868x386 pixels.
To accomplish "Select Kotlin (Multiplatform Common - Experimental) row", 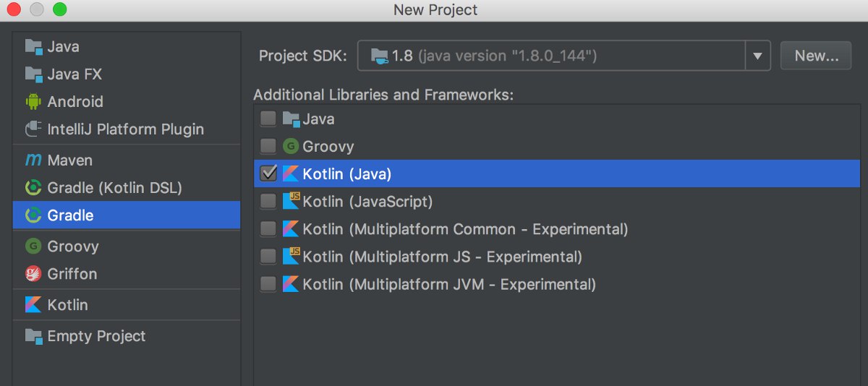I will (x=557, y=229).
